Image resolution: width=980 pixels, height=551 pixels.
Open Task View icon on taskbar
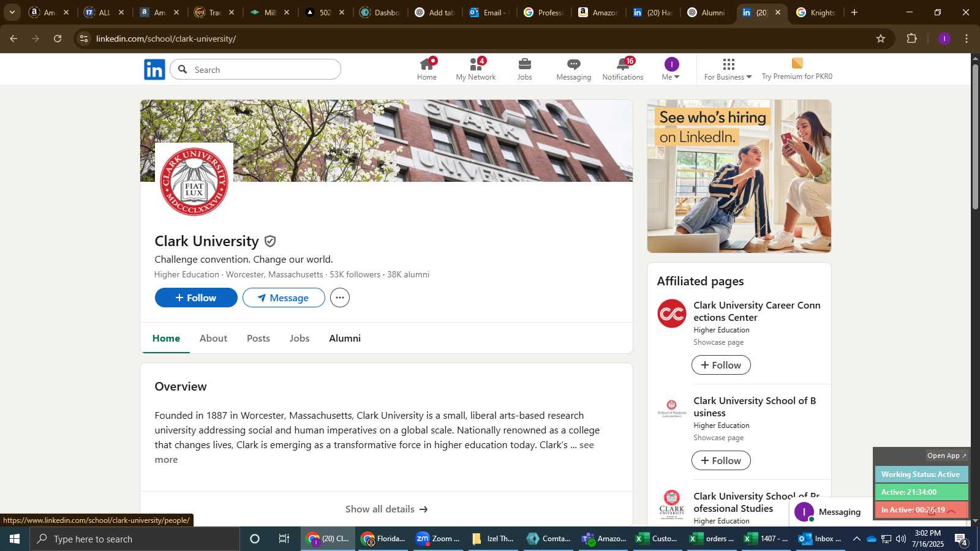pyautogui.click(x=284, y=539)
